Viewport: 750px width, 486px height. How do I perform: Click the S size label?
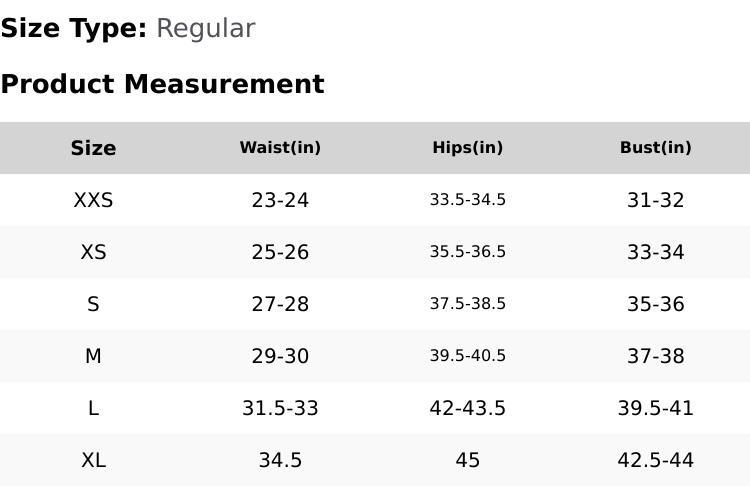[x=93, y=304]
